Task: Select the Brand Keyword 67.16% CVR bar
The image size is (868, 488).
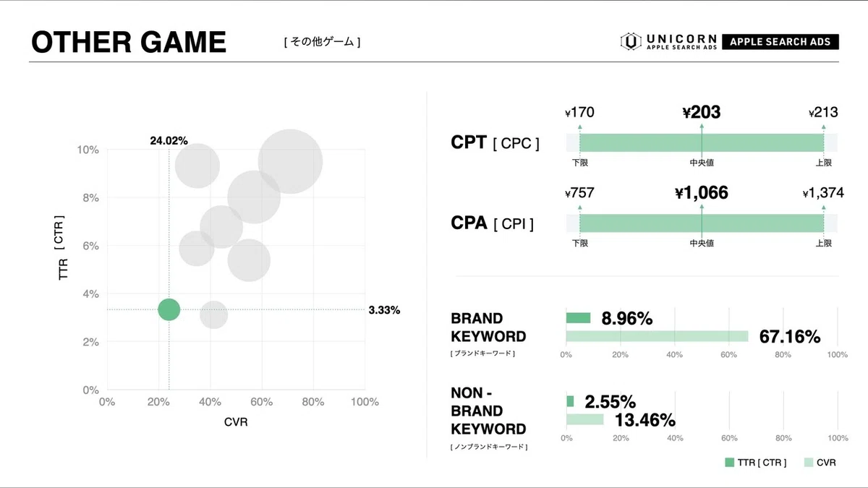Action: [657, 335]
